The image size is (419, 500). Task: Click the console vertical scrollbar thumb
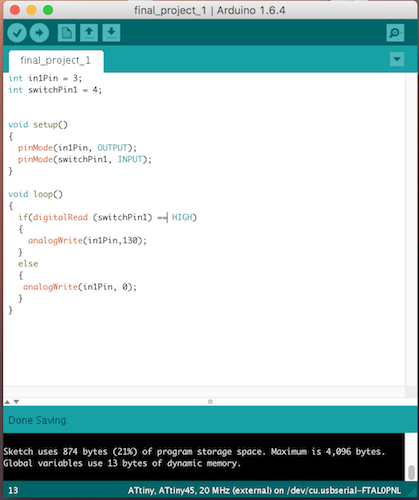click(411, 472)
